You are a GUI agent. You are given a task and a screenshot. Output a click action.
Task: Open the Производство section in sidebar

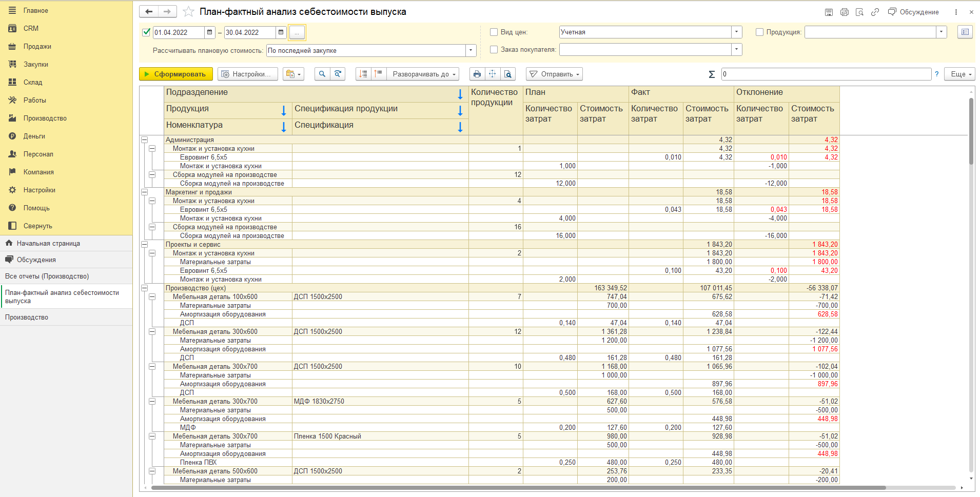point(45,118)
